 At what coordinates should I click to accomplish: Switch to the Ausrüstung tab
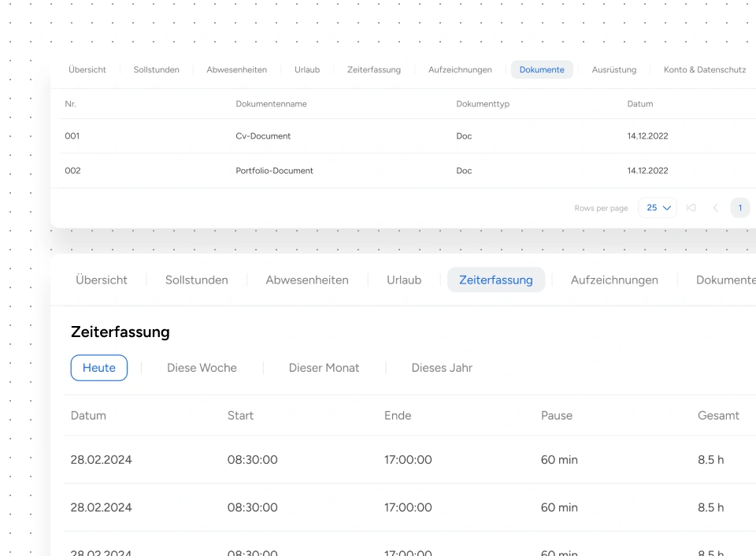(x=613, y=70)
